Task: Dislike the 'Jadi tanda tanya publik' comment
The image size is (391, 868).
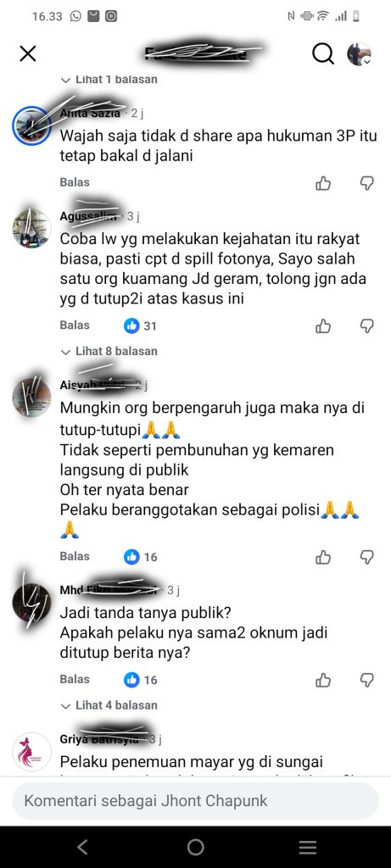Action: point(366,680)
